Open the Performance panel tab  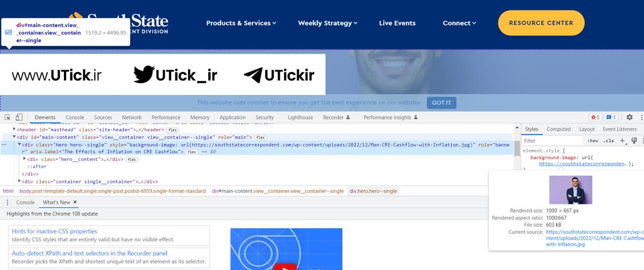pyautogui.click(x=166, y=117)
